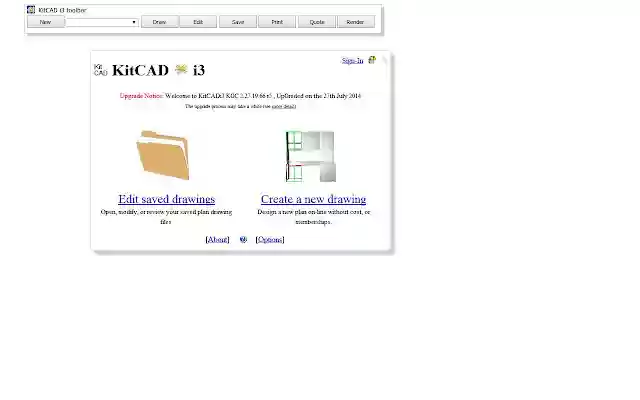This screenshot has width=640, height=400.
Task: Click the star icon between KitCAD and i3
Action: tap(181, 70)
